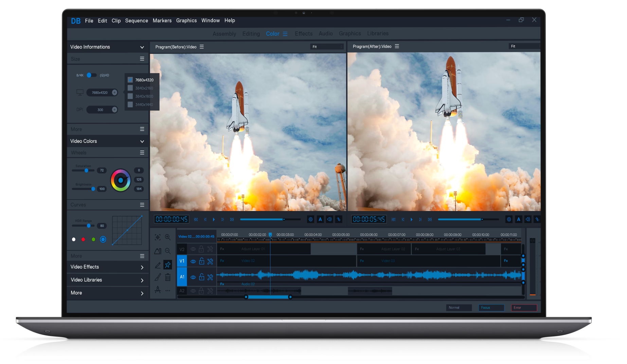Image resolution: width=627 pixels, height=364 pixels.
Task: Uncheck the 7680x4320 resolution checkbox
Action: click(x=130, y=80)
